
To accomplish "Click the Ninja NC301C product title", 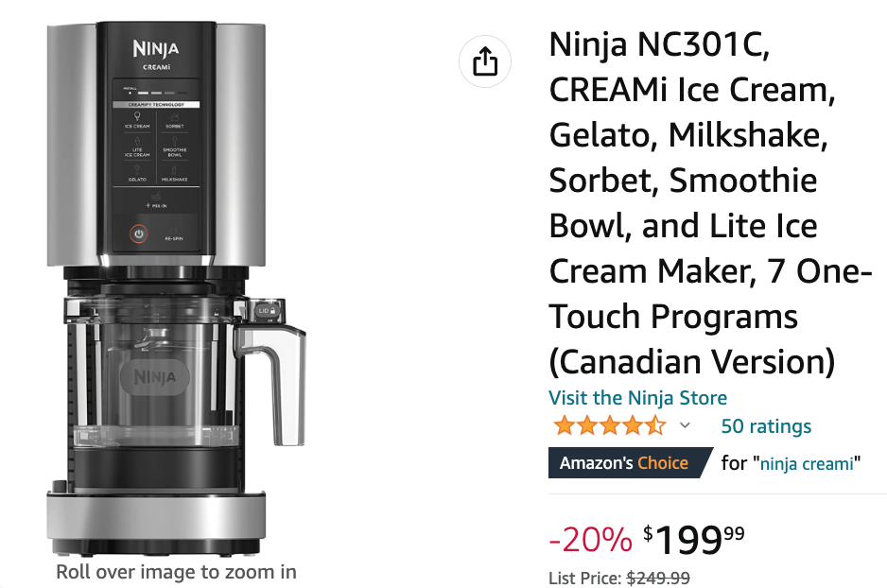I will [710, 202].
